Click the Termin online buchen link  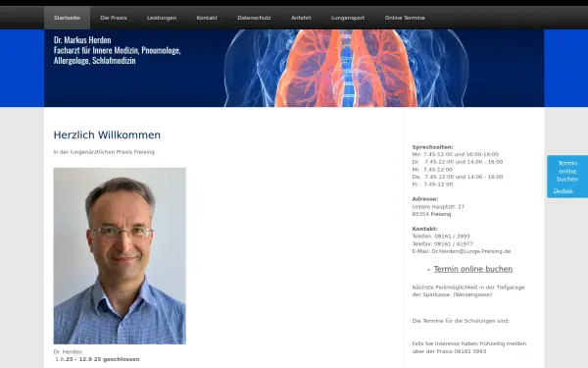(x=473, y=269)
